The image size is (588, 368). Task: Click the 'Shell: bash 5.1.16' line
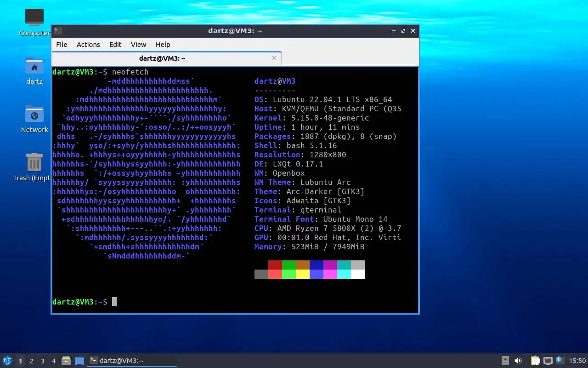(296, 145)
